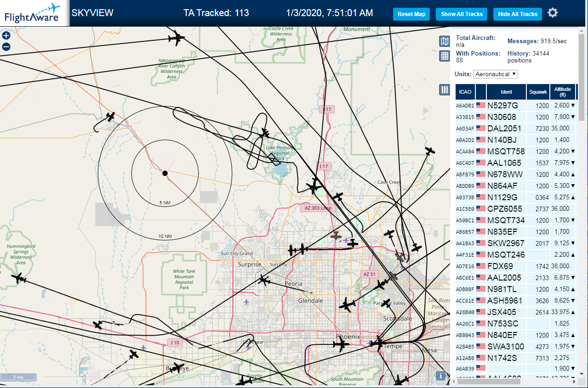Viewport: 588px width, 388px height.
Task: Toggle the grid overlay icon
Action: [445, 56]
